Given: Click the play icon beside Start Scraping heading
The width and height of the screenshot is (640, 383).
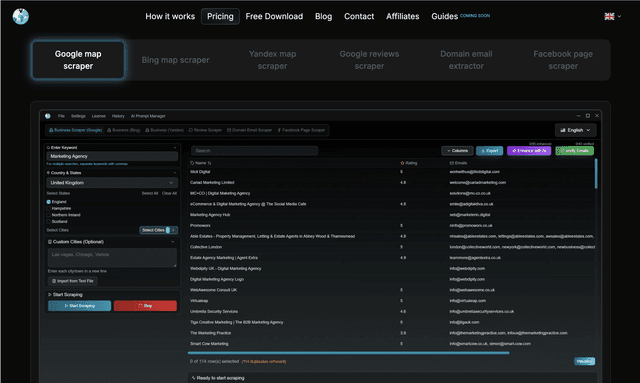Looking at the screenshot, I should coord(50,294).
